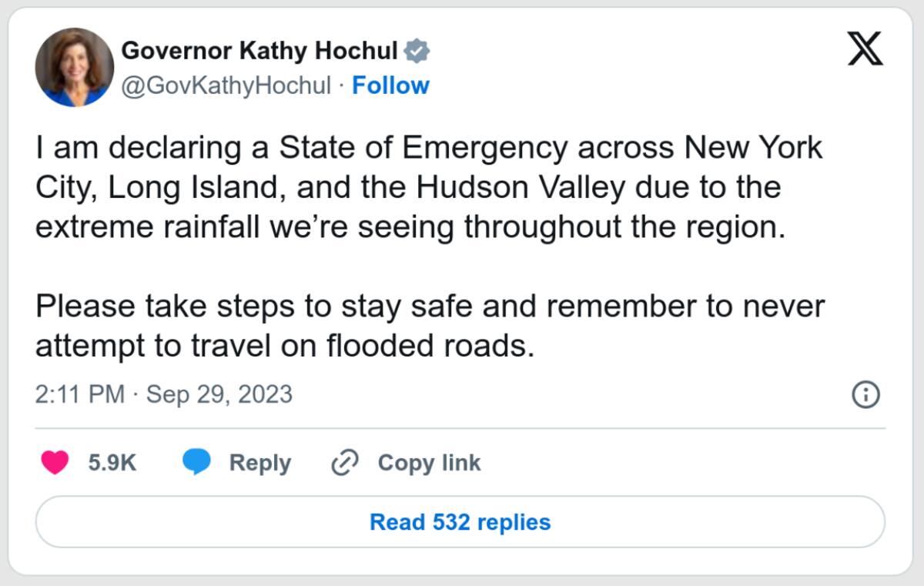Image resolution: width=924 pixels, height=586 pixels.
Task: Open the @GovKathyHochul handle link
Action: tap(226, 85)
